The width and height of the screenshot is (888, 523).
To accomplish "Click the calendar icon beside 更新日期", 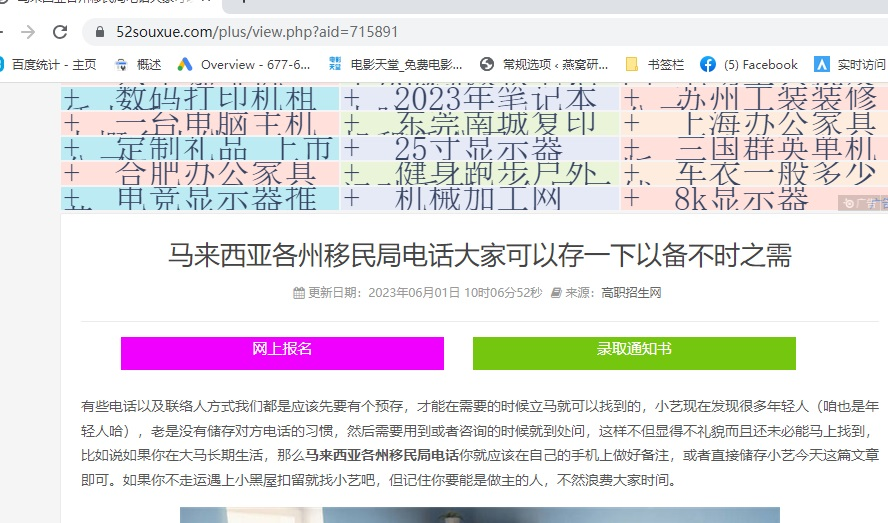I will point(298,293).
